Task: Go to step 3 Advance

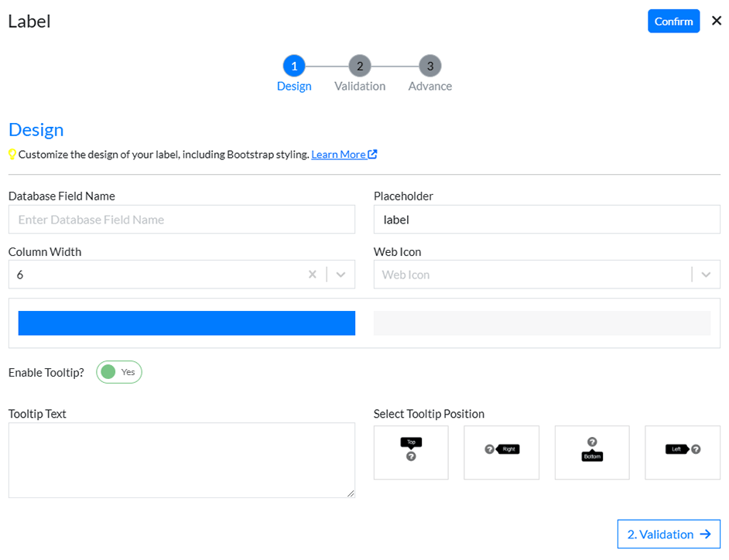Action: pos(430,67)
